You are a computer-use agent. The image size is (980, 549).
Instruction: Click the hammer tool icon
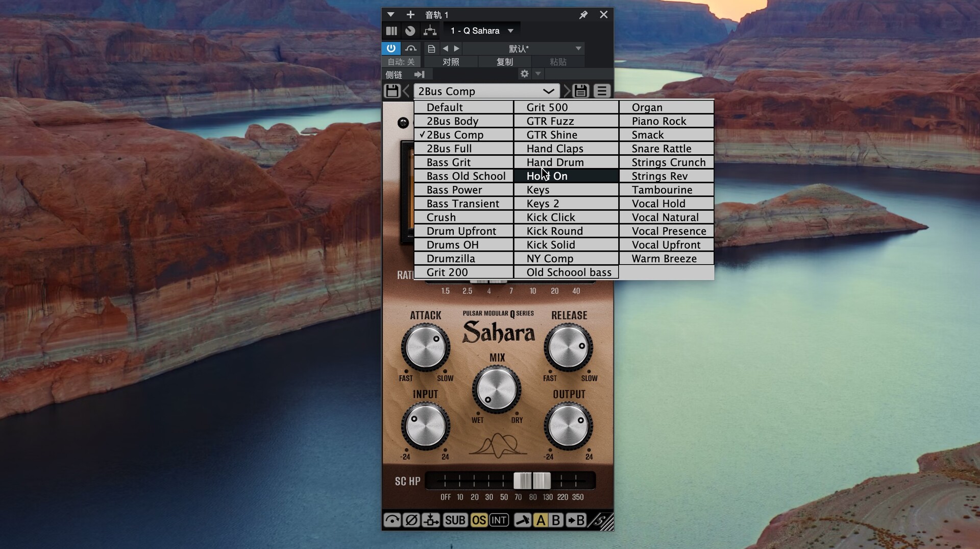[522, 520]
